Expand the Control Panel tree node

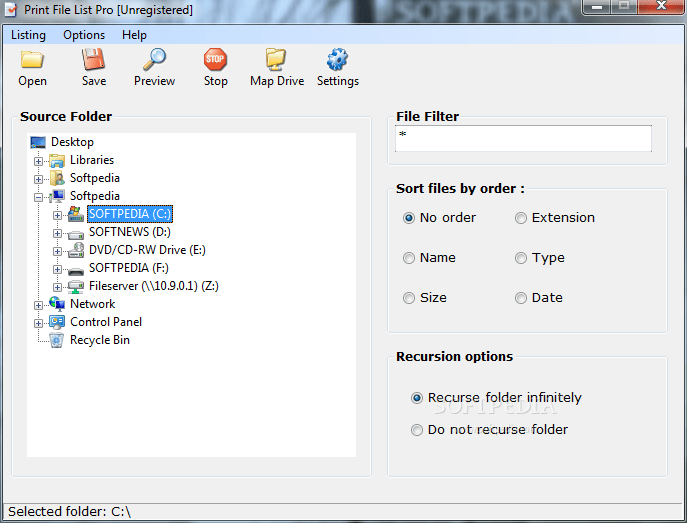point(39,323)
